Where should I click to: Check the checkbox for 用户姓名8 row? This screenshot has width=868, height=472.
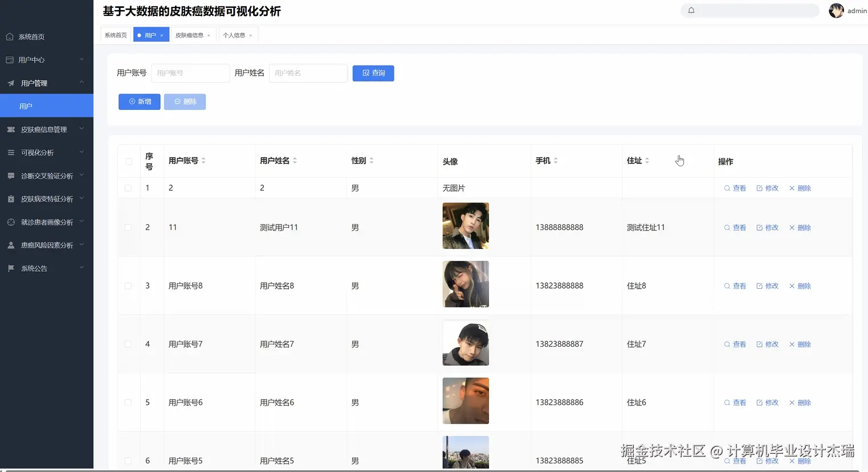pyautogui.click(x=129, y=285)
